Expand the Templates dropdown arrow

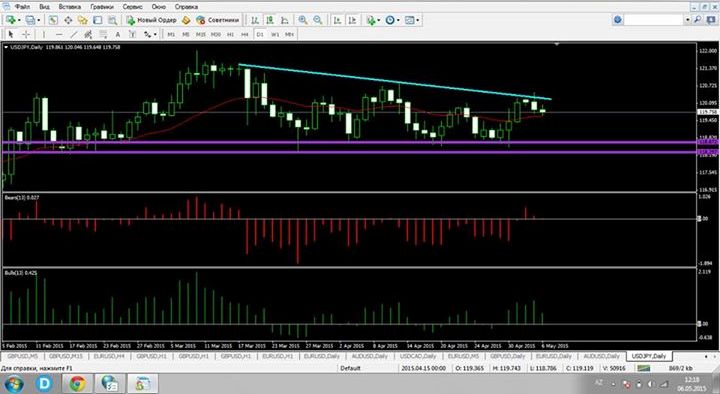point(418,21)
